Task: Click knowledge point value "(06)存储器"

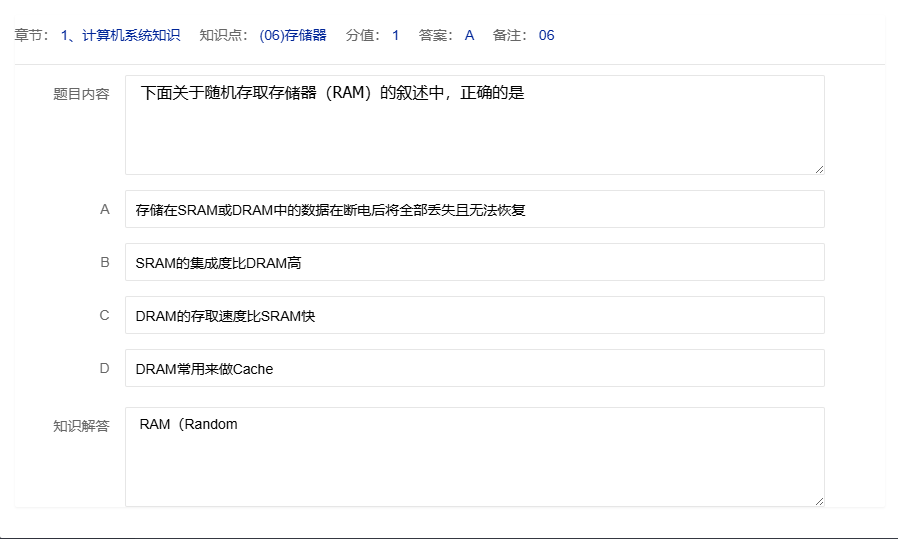Action: click(x=293, y=36)
